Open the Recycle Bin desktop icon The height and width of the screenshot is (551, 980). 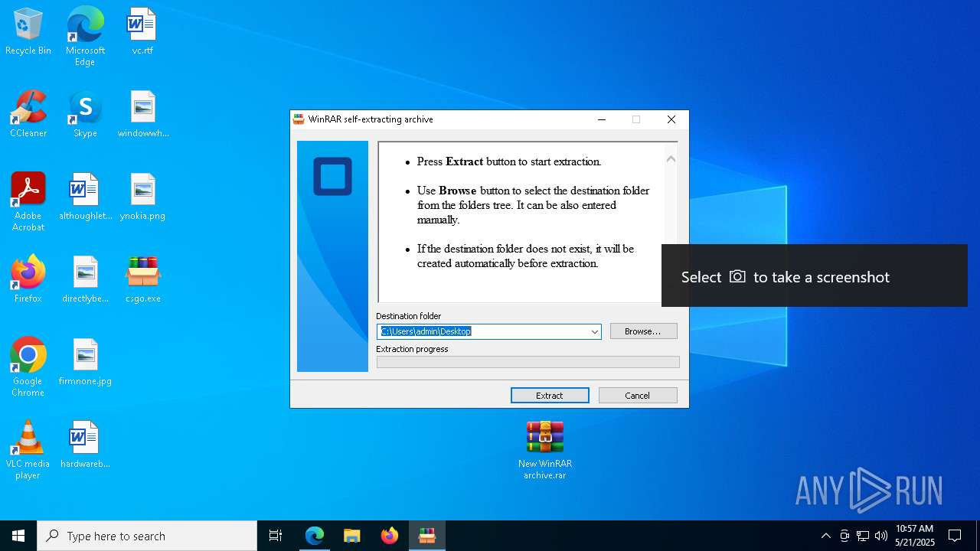click(28, 31)
